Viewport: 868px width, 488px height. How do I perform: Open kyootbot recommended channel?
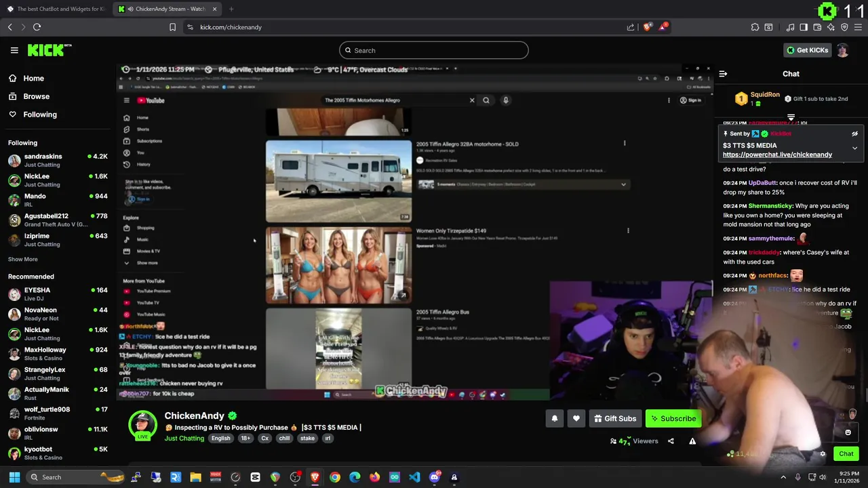[x=58, y=453]
